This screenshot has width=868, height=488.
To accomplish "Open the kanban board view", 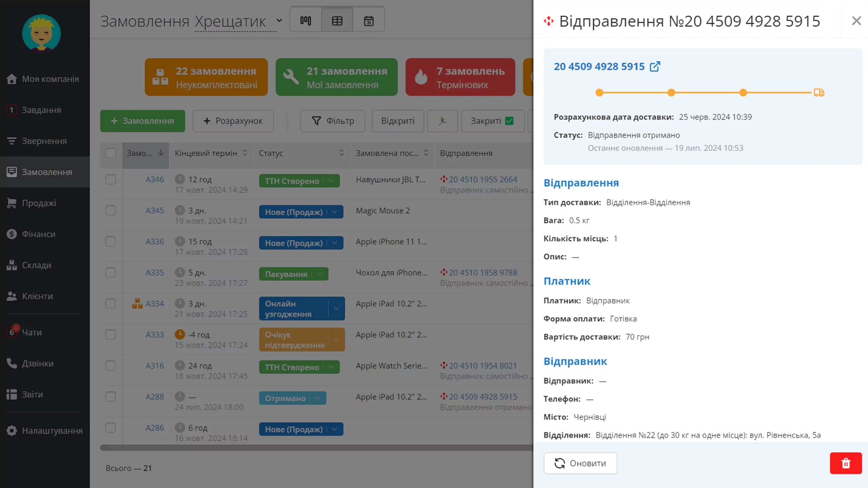I will tap(305, 21).
